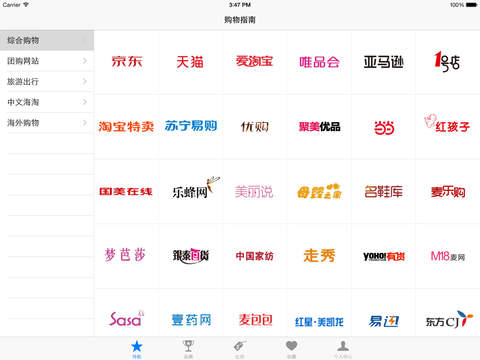The height and width of the screenshot is (360, 480).
Task: Open the 苏宁易购 store logo
Action: [191, 126]
